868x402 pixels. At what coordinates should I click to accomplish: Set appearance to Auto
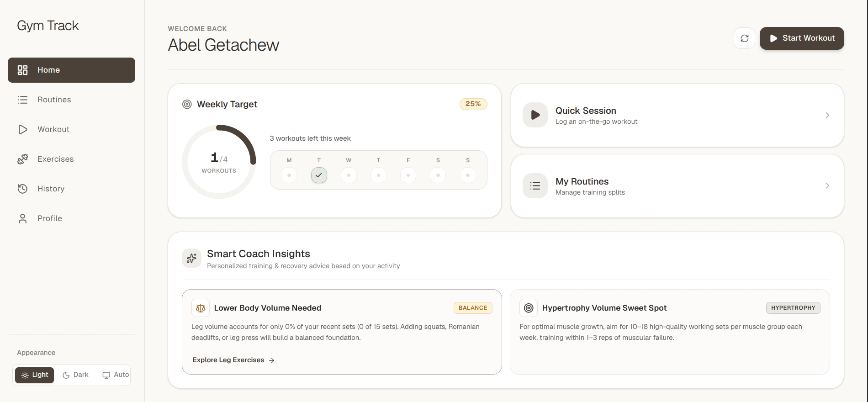116,375
